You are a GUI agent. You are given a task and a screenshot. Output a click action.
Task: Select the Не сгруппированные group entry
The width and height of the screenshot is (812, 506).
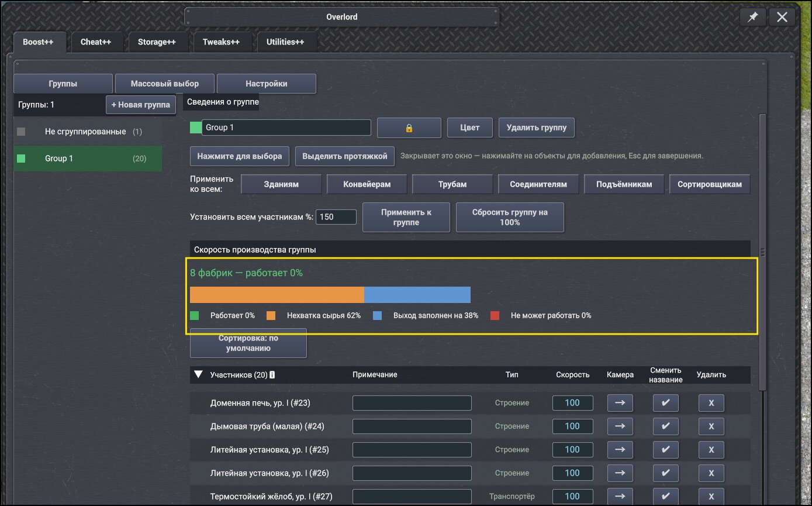point(88,132)
